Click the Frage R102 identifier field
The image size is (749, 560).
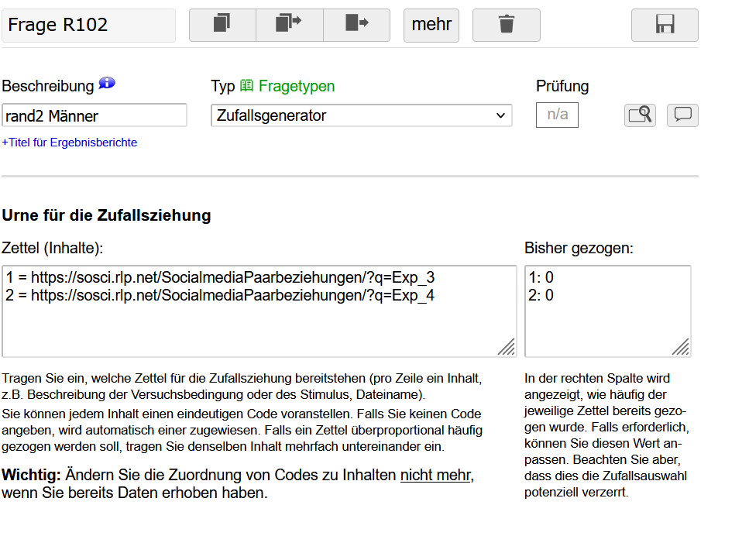point(88,26)
